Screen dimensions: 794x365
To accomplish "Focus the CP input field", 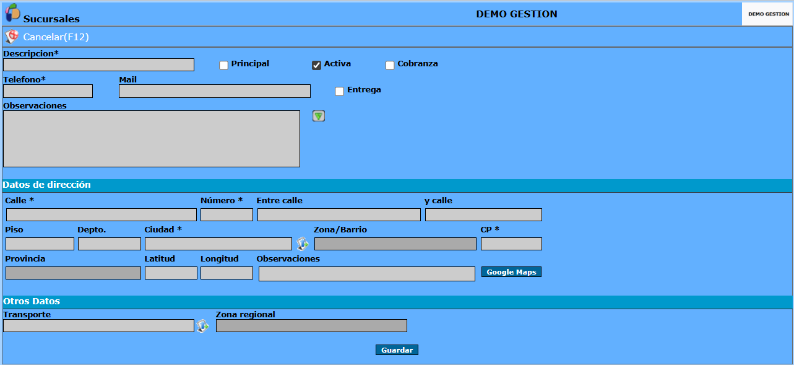I will (x=511, y=244).
